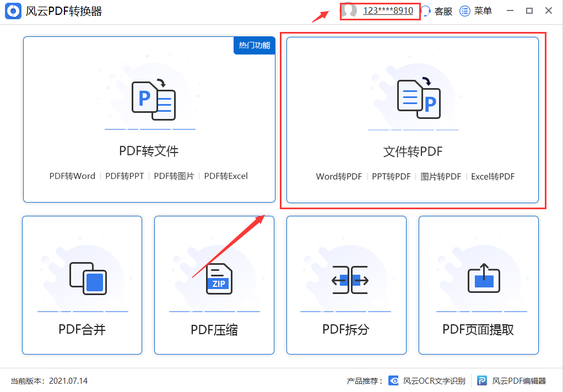
Task: Open the PDF压缩 label
Action: 214,330
